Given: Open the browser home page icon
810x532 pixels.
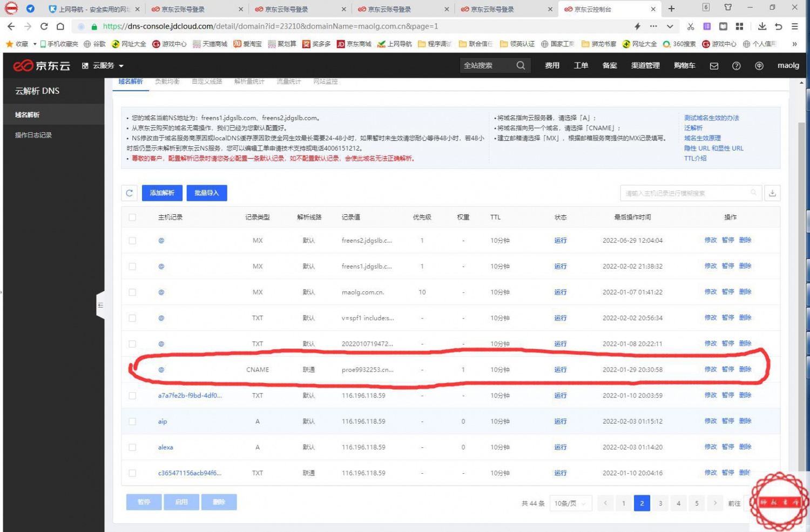Looking at the screenshot, I should 60,26.
